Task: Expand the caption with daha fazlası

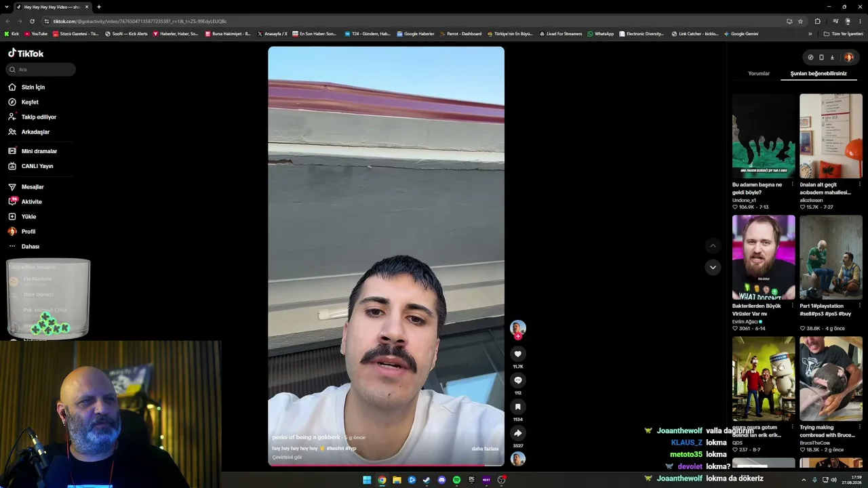Action: (x=485, y=449)
